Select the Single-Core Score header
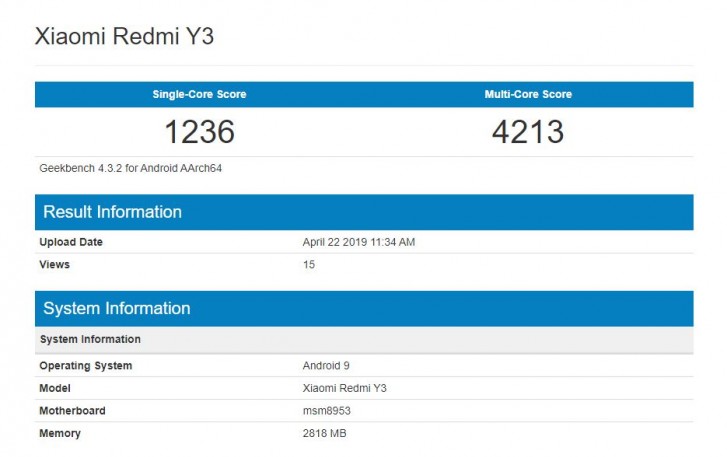The height and width of the screenshot is (457, 727). tap(199, 94)
